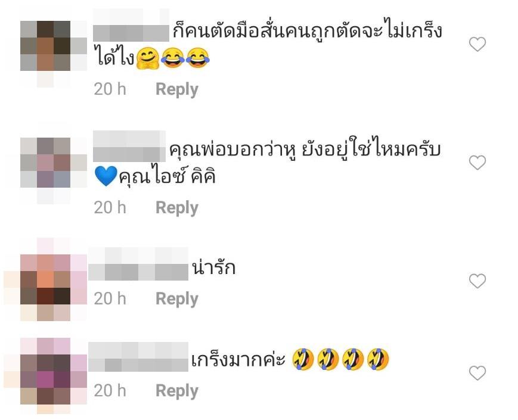The image size is (518, 420).
Task: Like the น่ารัก comment
Action: click(477, 281)
